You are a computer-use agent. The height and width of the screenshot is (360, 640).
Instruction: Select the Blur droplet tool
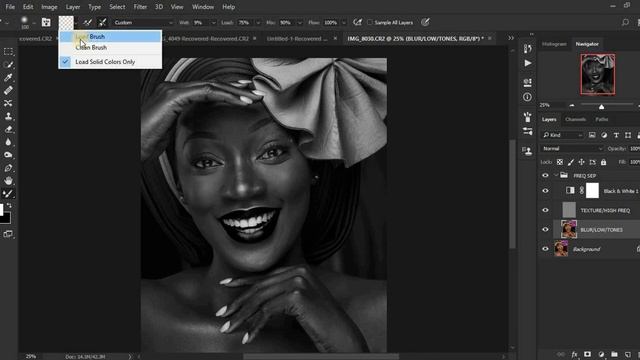(x=8, y=142)
